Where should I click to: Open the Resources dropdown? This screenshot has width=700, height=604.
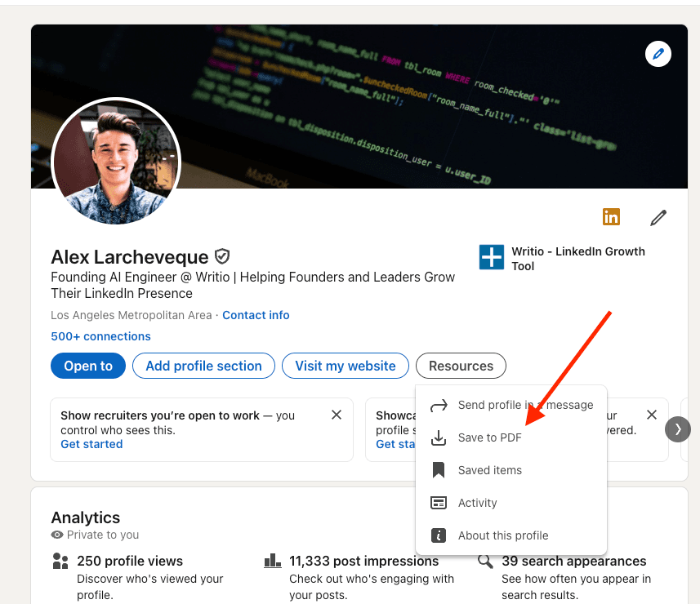pos(461,366)
